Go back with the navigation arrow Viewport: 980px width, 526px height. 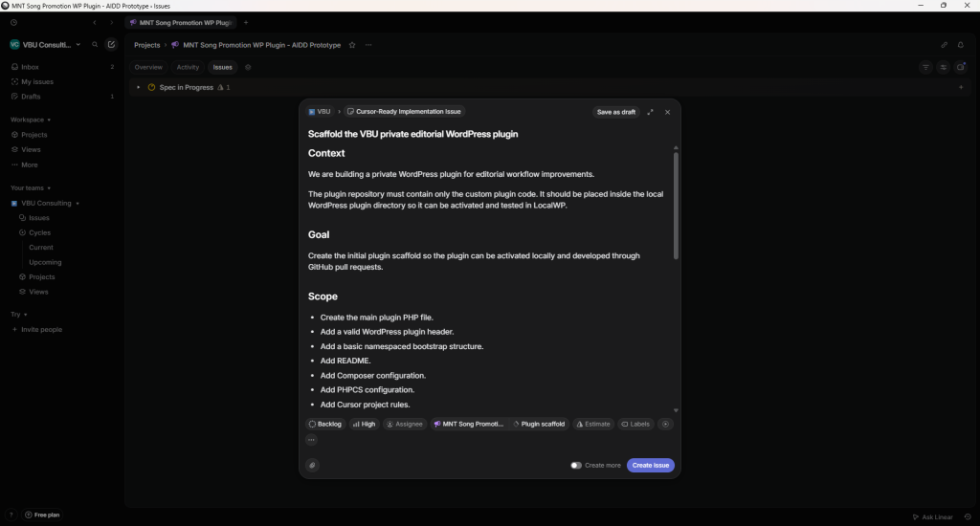click(x=95, y=23)
